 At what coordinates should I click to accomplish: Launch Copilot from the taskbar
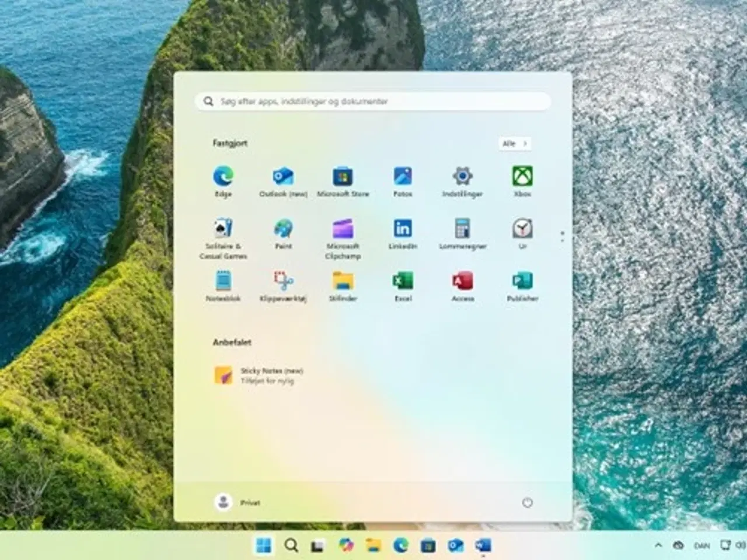tap(345, 545)
